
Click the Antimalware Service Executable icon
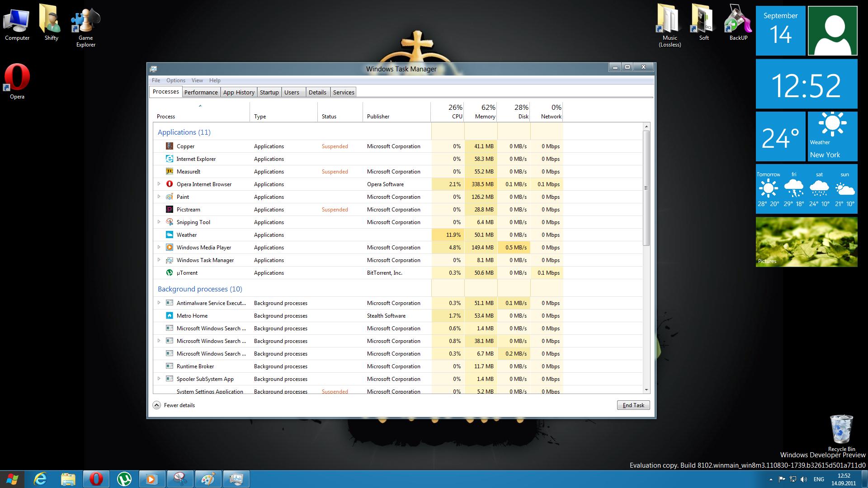click(x=170, y=303)
